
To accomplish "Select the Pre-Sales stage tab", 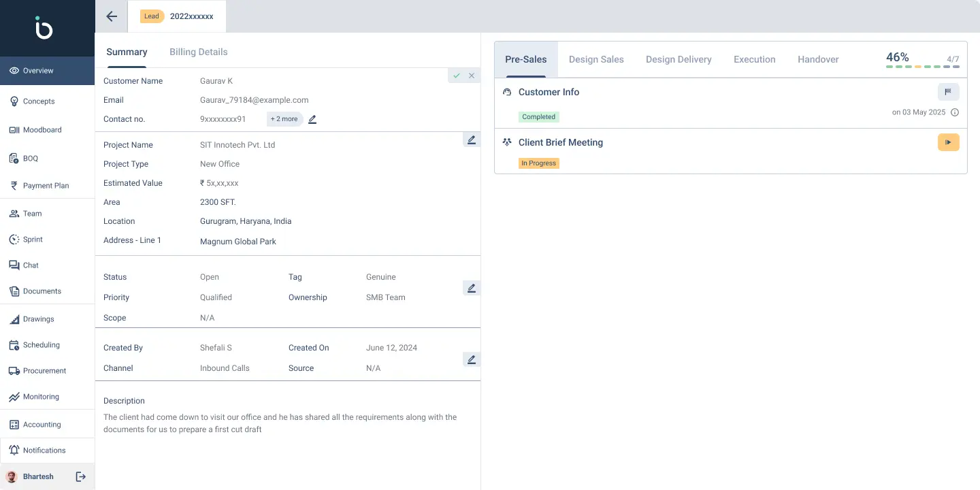I will (x=526, y=59).
